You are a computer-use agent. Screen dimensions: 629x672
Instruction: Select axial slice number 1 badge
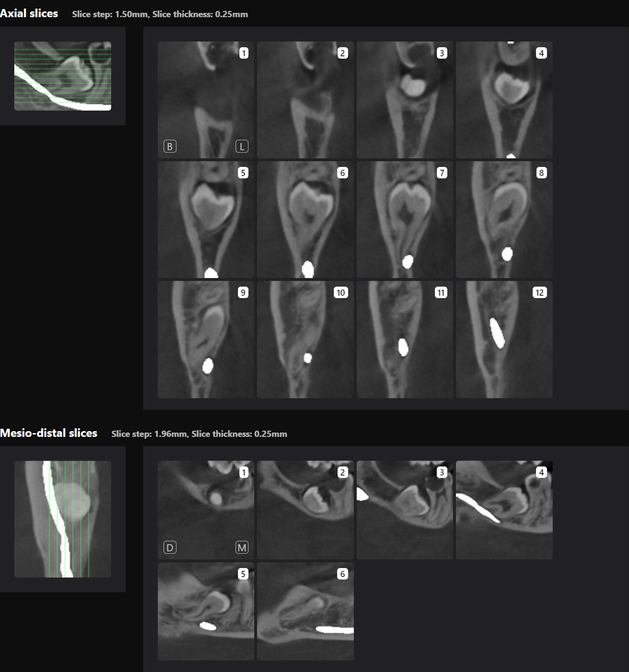(244, 52)
